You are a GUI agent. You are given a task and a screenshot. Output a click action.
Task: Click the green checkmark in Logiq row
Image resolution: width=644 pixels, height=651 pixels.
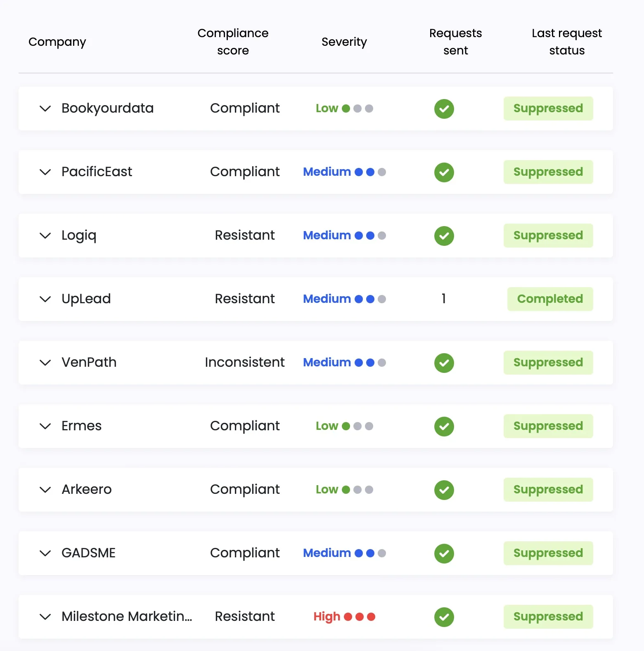444,236
